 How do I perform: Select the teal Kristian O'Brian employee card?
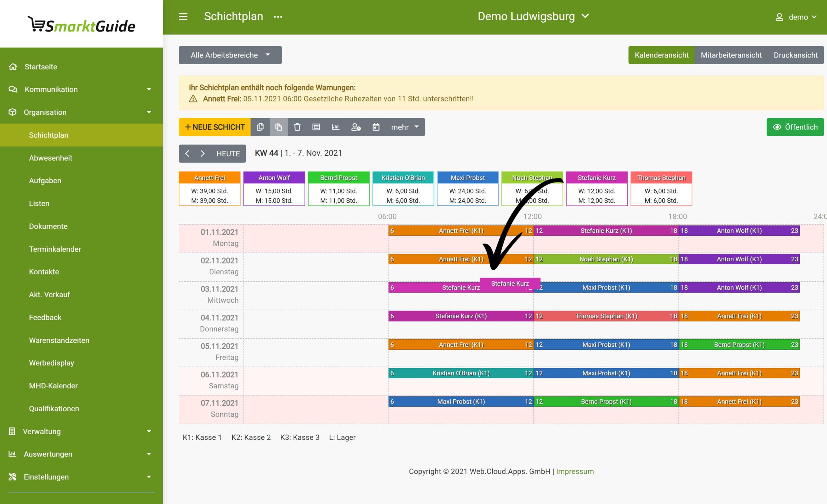point(403,189)
